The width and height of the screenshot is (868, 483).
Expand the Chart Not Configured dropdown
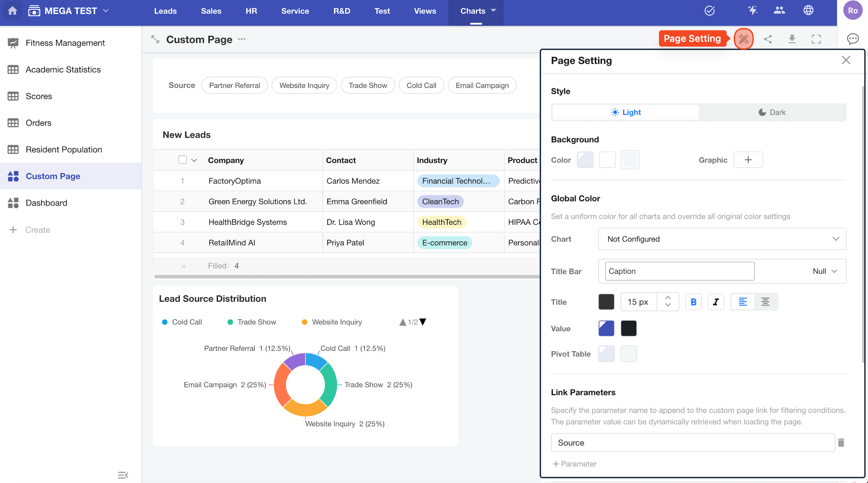click(722, 239)
